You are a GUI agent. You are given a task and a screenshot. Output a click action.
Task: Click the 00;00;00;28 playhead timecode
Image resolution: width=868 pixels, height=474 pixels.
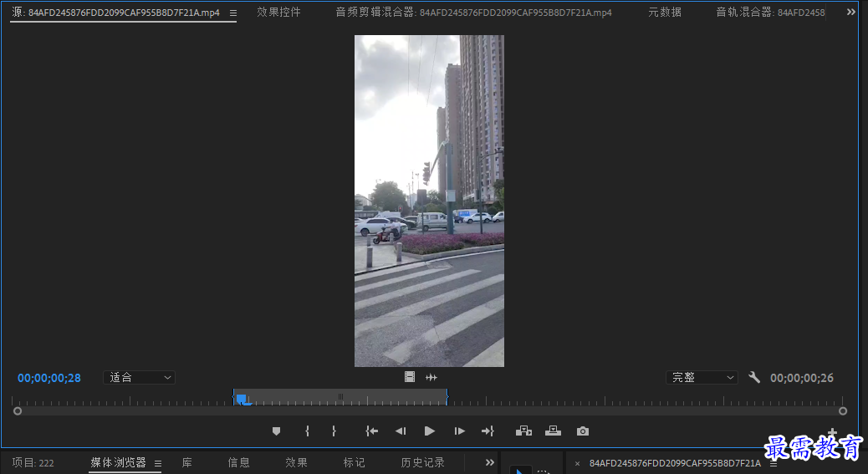[x=49, y=378]
